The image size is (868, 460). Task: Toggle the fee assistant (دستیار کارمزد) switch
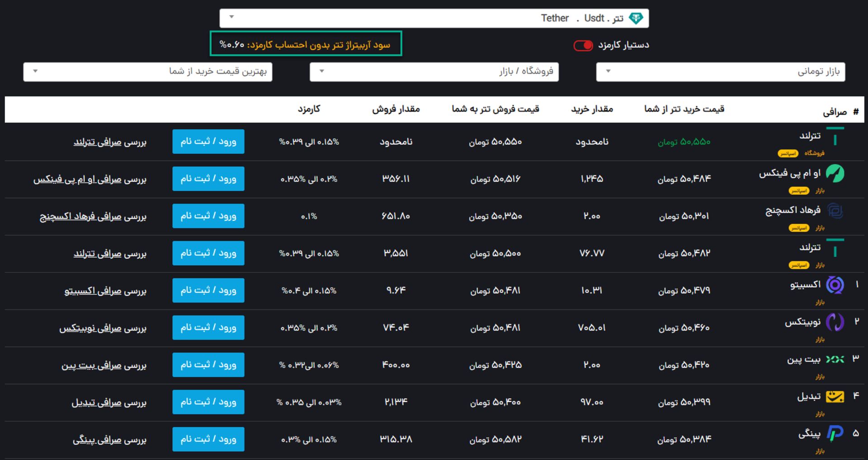point(583,45)
